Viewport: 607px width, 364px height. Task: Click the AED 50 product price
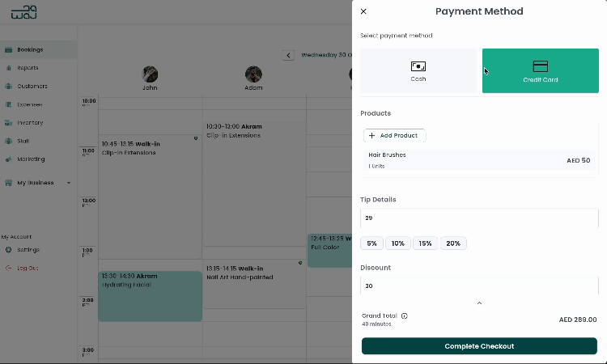tap(579, 160)
